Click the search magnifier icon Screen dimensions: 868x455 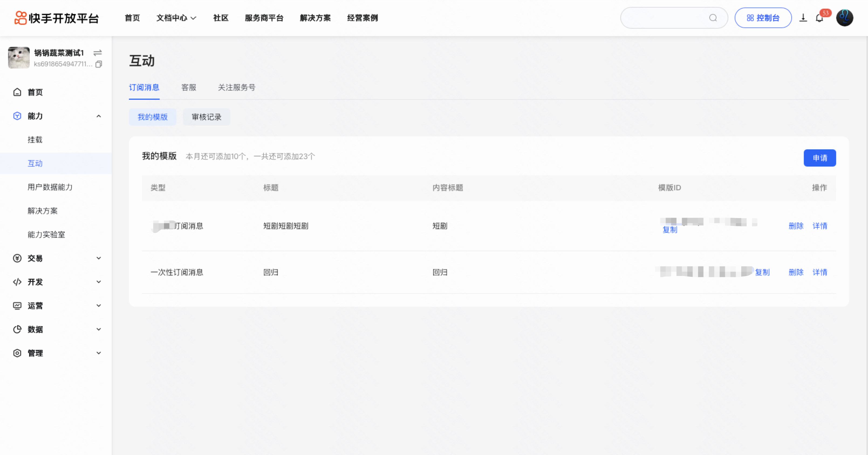713,18
